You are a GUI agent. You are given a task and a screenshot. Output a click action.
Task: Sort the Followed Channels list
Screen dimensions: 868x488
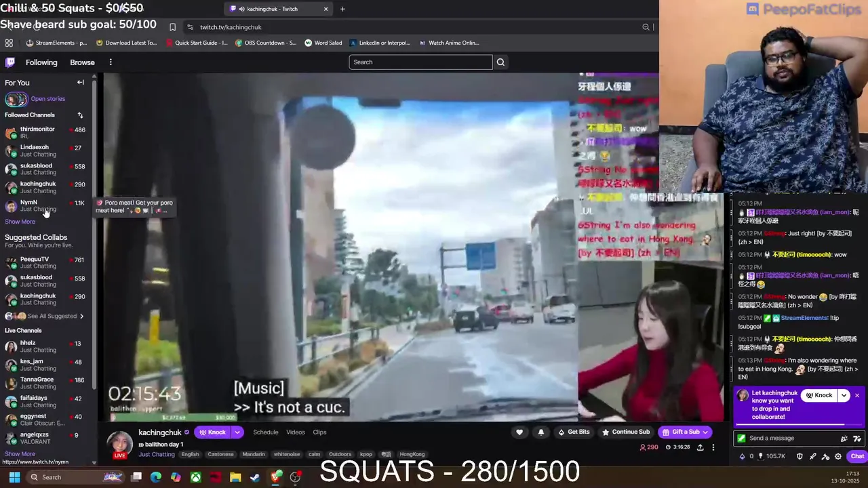80,115
